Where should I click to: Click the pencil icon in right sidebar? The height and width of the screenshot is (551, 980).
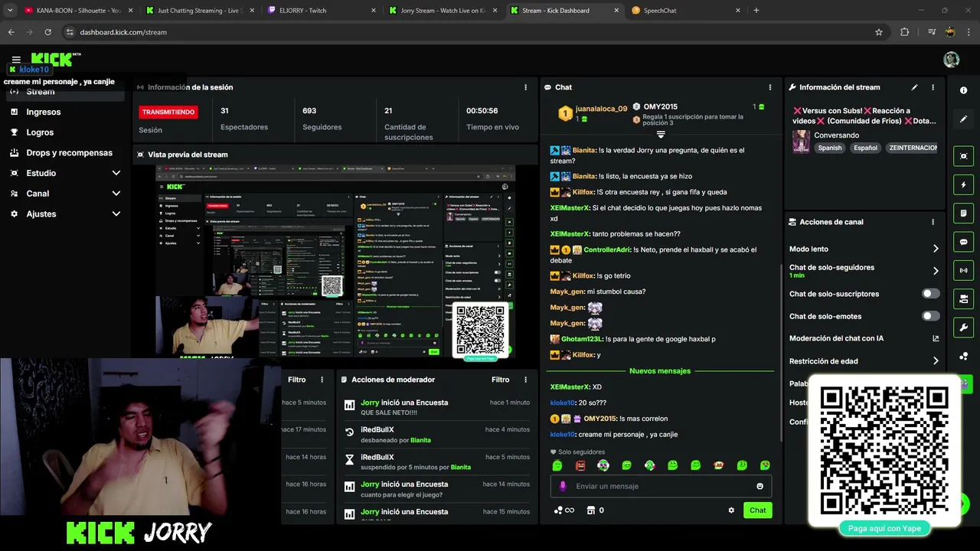[963, 119]
